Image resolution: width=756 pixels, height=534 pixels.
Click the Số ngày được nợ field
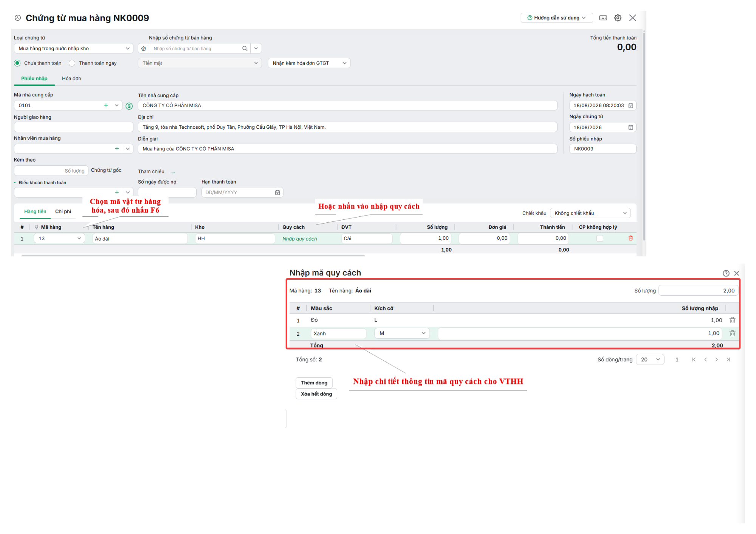(167, 192)
